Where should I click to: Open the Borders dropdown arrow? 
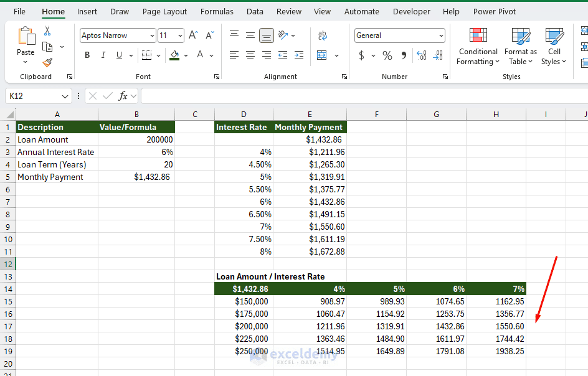158,55
